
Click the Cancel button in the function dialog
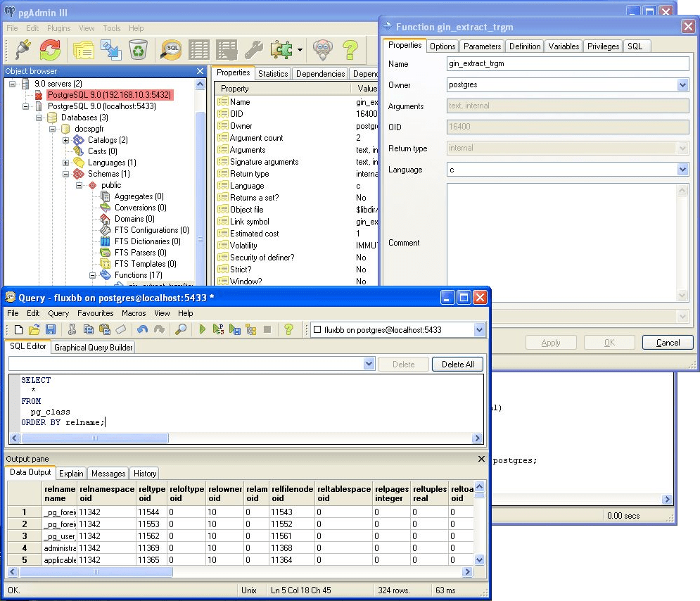[666, 343]
